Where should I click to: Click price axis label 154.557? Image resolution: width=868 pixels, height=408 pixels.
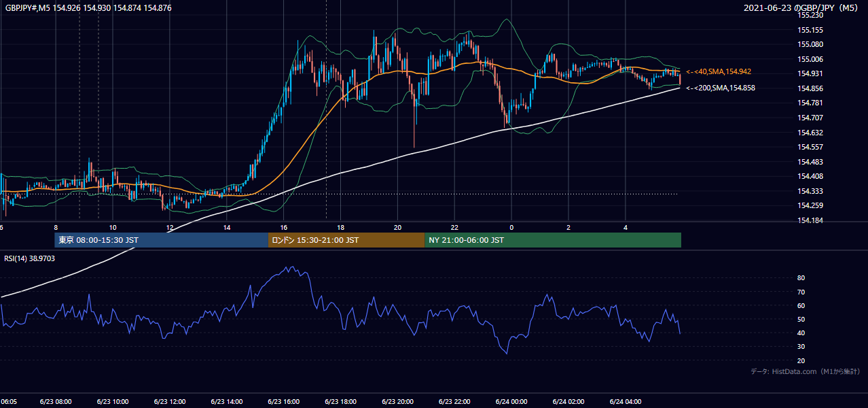(x=810, y=147)
